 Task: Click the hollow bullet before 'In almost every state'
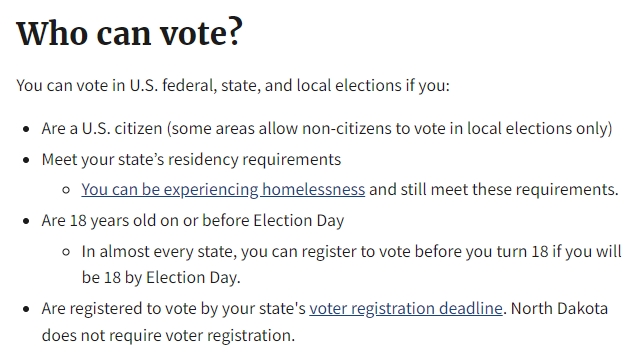(x=66, y=252)
